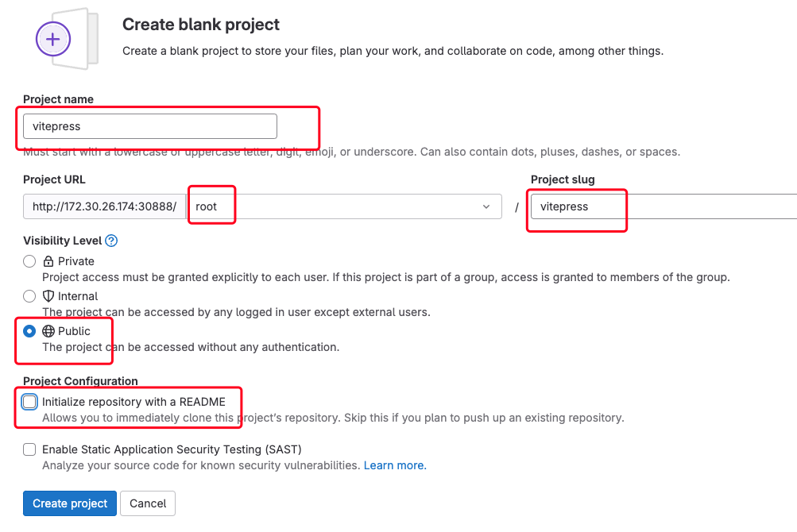The image size is (797, 532).
Task: Click the Public visibility label text
Action: tap(74, 331)
